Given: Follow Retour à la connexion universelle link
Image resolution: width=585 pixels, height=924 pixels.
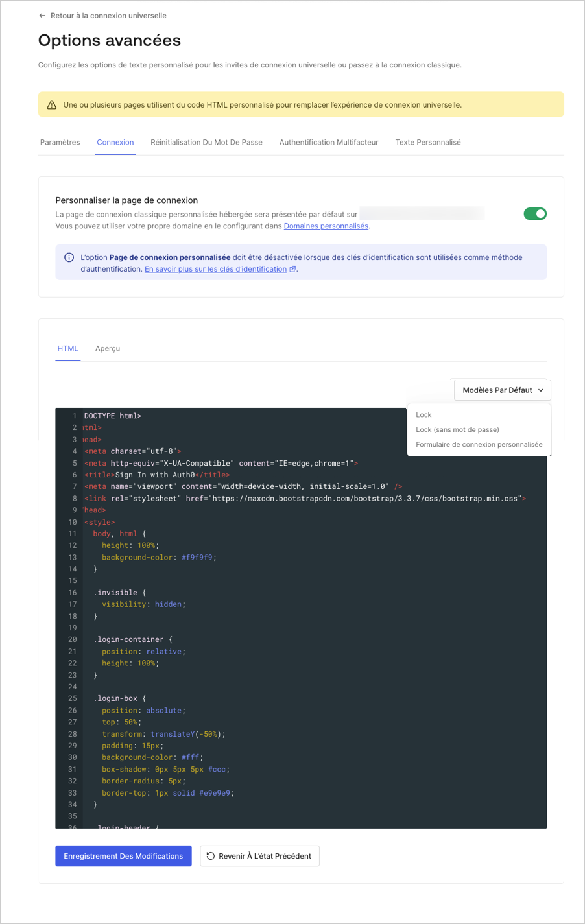Looking at the screenshot, I should pyautogui.click(x=102, y=16).
